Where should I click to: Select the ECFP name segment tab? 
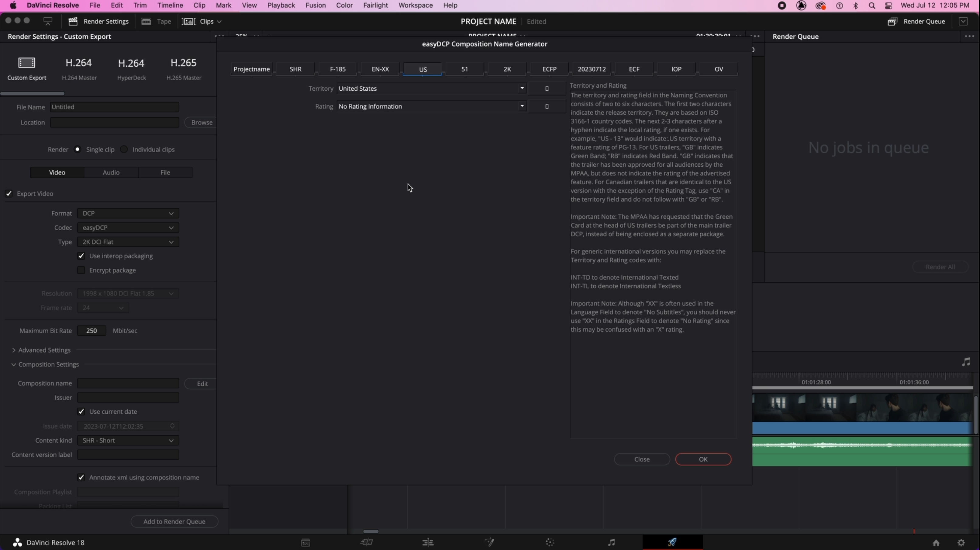click(x=549, y=69)
